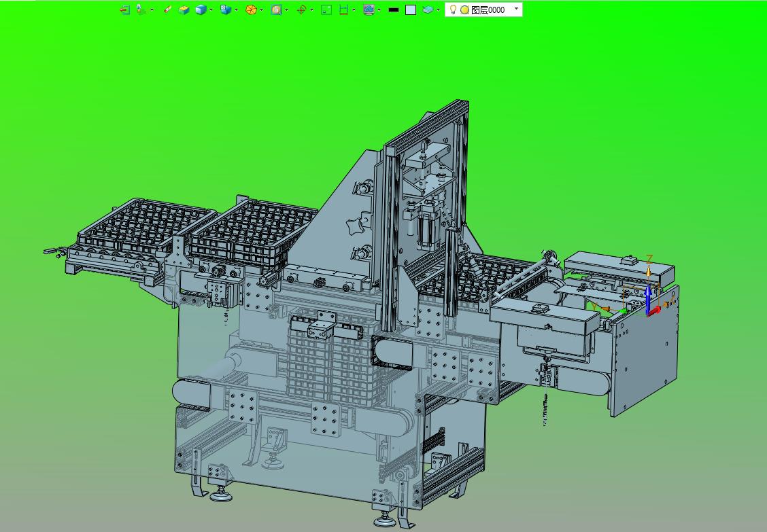This screenshot has width=767, height=532.
Task: Click the light blue face color swatch
Action: pyautogui.click(x=411, y=10)
